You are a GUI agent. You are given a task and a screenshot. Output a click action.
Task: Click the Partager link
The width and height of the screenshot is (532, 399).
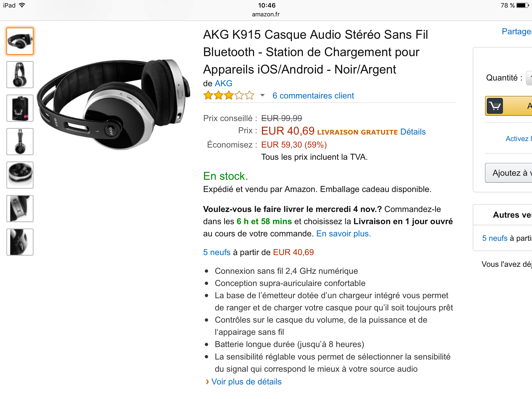(x=517, y=31)
